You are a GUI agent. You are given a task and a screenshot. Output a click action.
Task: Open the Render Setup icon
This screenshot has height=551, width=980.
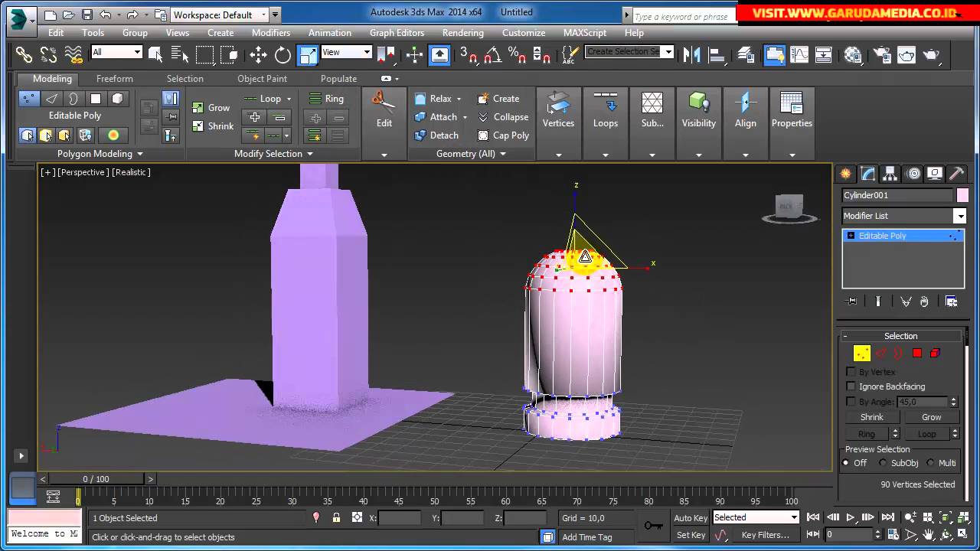pos(882,54)
